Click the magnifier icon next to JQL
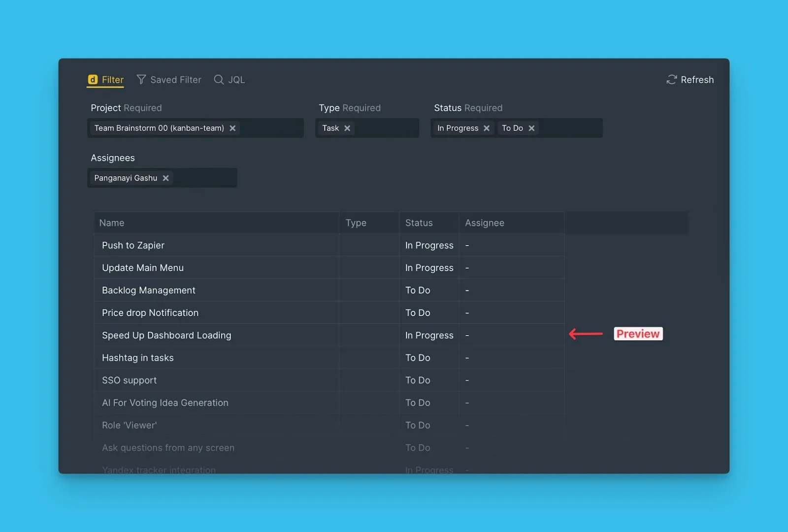Viewport: 788px width, 532px height. tap(219, 80)
